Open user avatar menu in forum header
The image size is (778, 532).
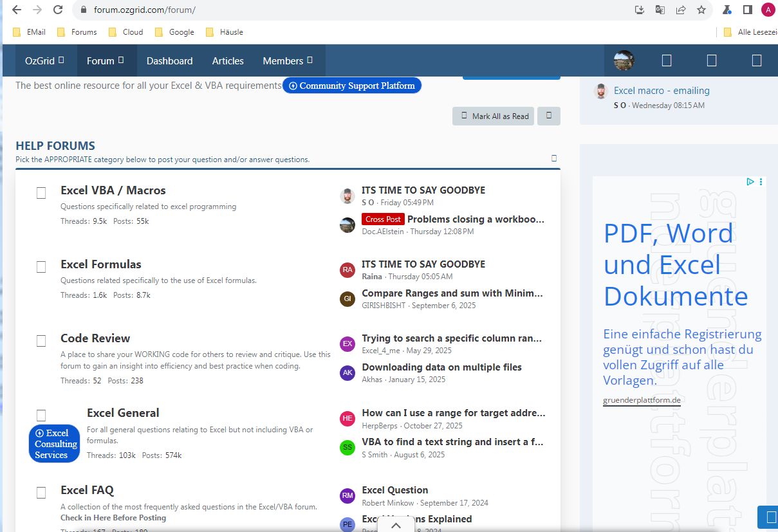point(624,60)
